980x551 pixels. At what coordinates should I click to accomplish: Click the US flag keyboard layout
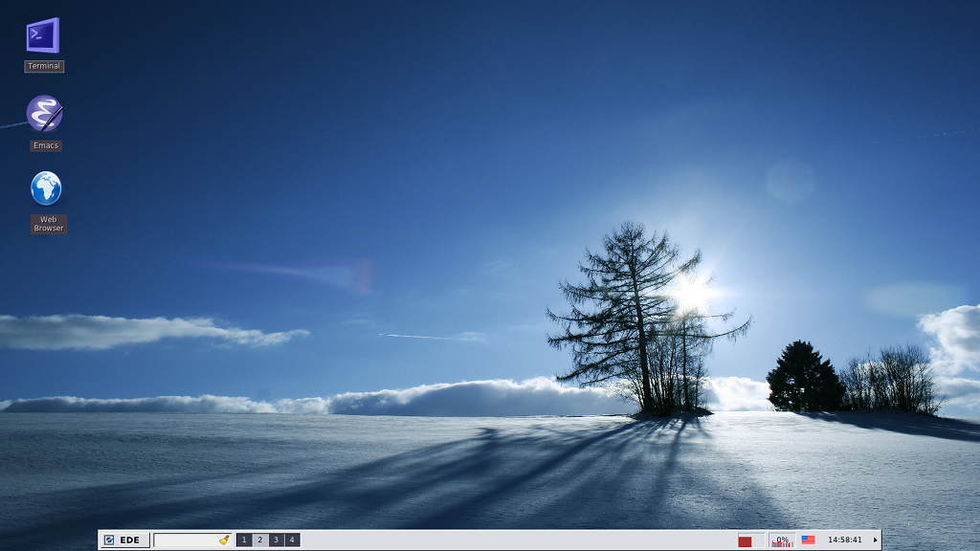[x=808, y=540]
